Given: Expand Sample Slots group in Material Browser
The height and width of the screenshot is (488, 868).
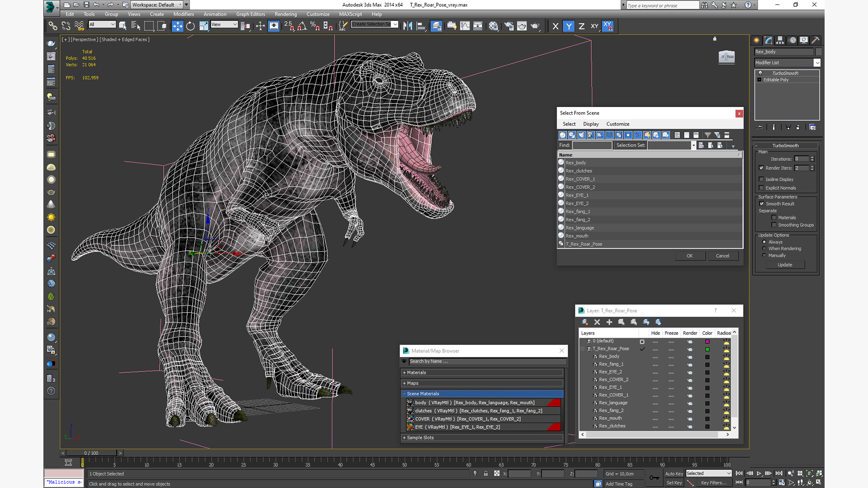Looking at the screenshot, I should [482, 438].
